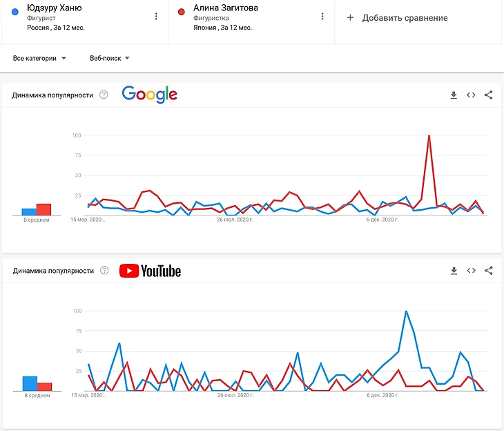Image resolution: width=504 pixels, height=431 pixels.
Task: Click the red peak on Google chart
Action: pos(429,136)
